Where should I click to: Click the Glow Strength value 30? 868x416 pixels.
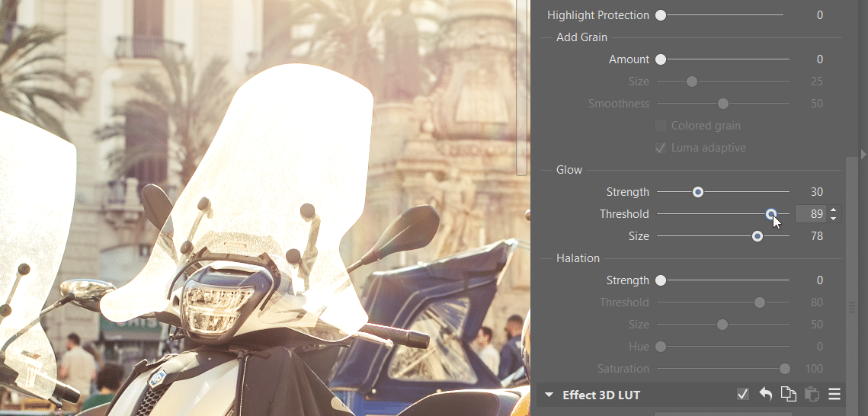(816, 192)
